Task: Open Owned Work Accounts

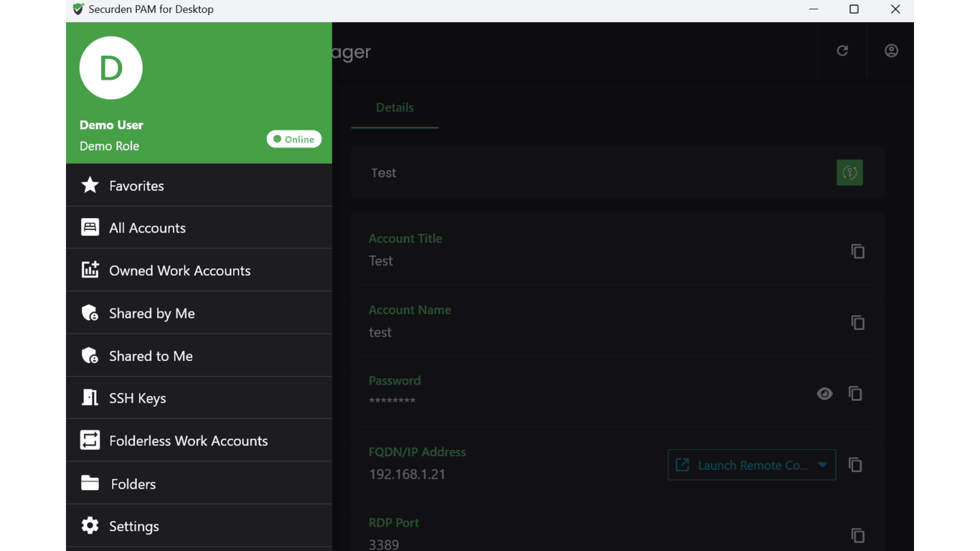Action: (199, 270)
